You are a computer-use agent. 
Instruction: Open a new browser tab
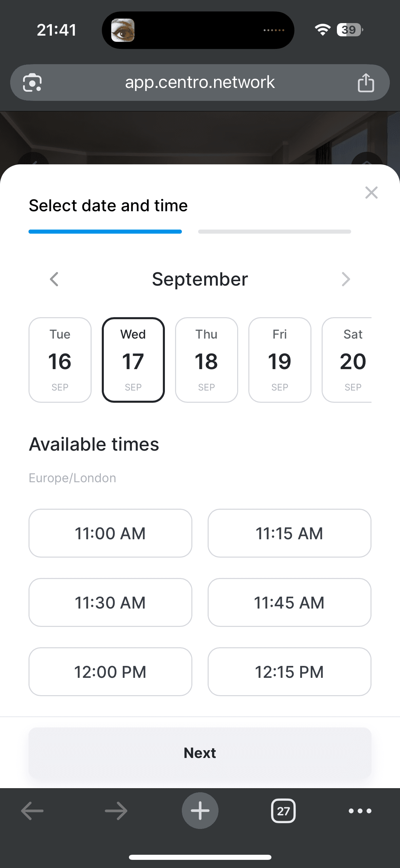pos(200,811)
